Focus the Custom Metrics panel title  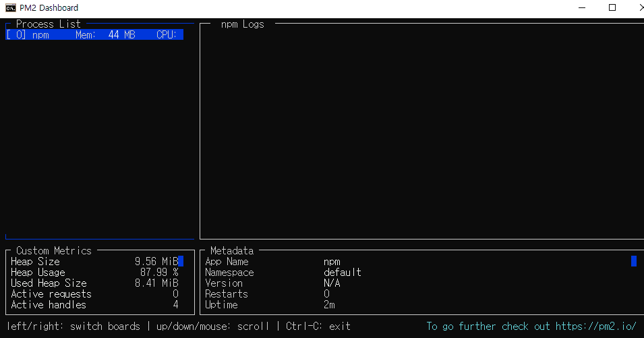point(54,250)
